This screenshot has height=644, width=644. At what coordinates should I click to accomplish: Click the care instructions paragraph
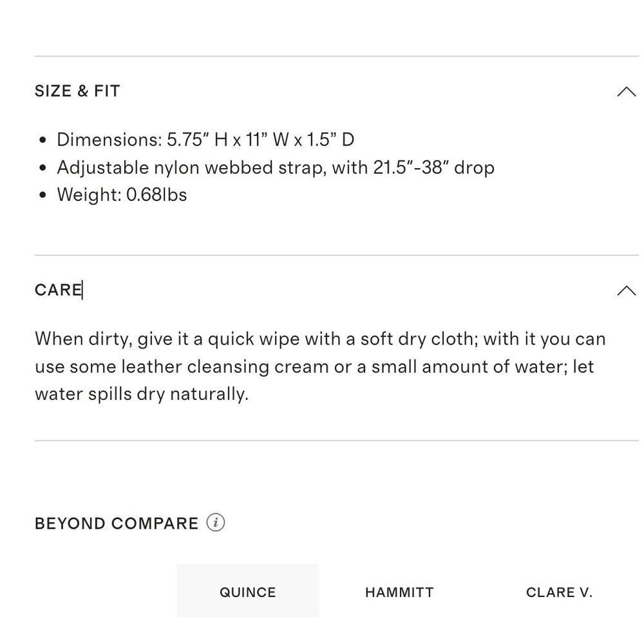point(320,366)
